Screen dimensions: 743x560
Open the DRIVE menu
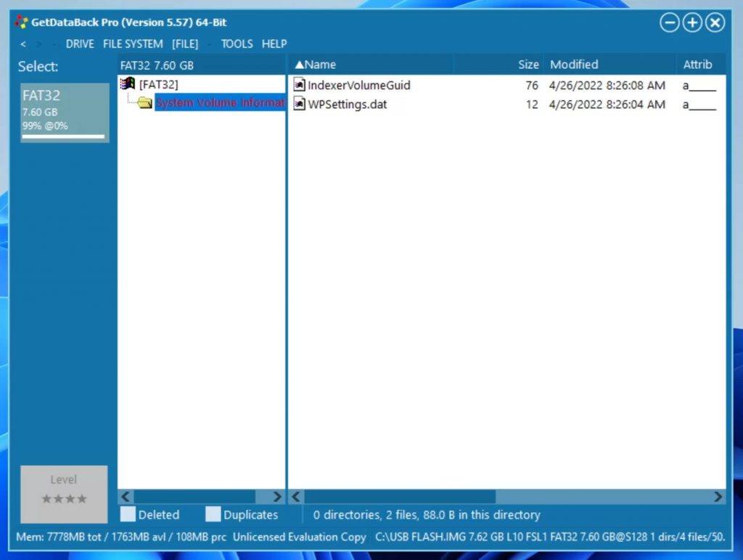point(80,44)
